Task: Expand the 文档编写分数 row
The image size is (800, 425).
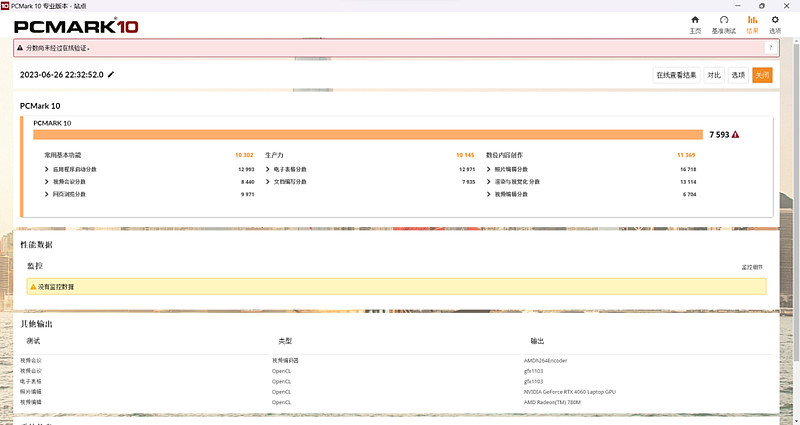Action: point(267,182)
